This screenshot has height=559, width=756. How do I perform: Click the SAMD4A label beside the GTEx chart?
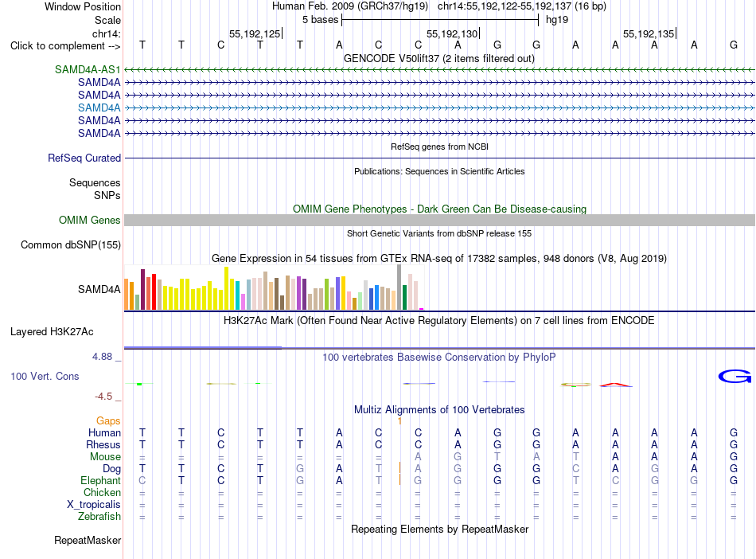99,289
